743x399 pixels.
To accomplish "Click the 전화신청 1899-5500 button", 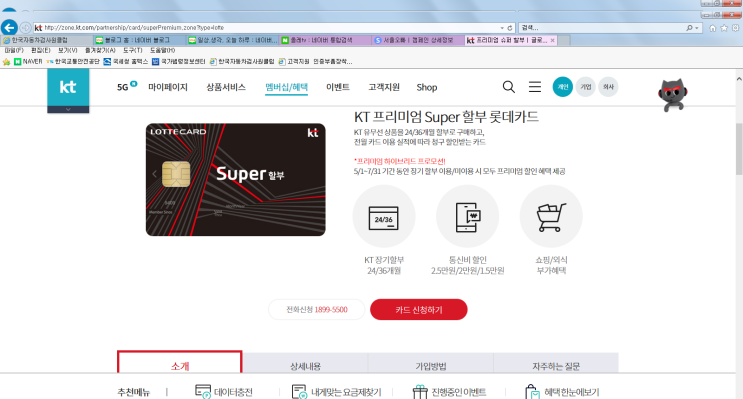I will coord(317,309).
